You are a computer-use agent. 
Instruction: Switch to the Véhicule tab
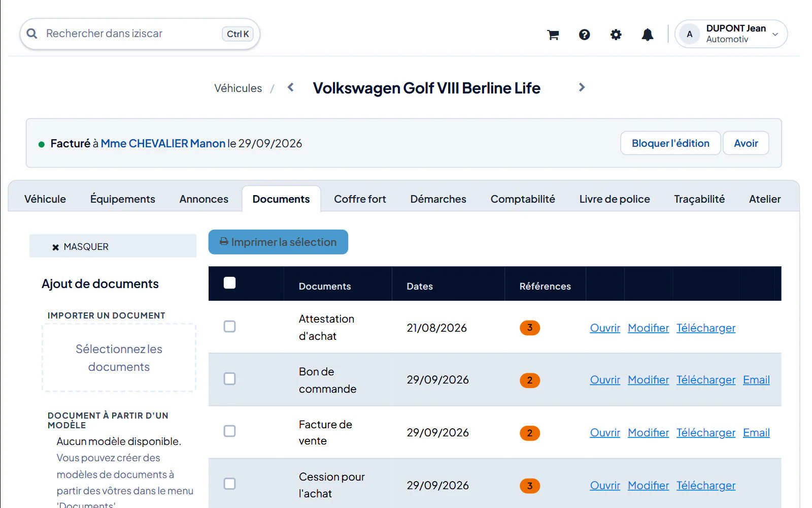coord(45,199)
